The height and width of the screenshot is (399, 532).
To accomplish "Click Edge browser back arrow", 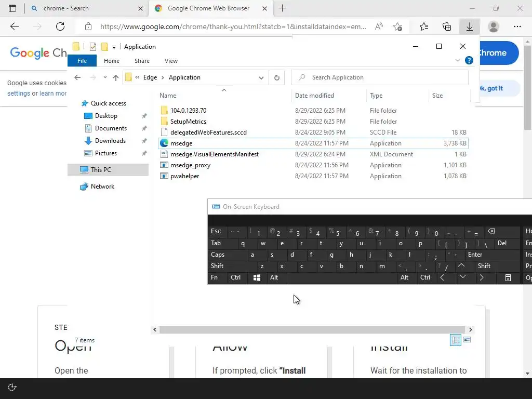I will pos(14,26).
